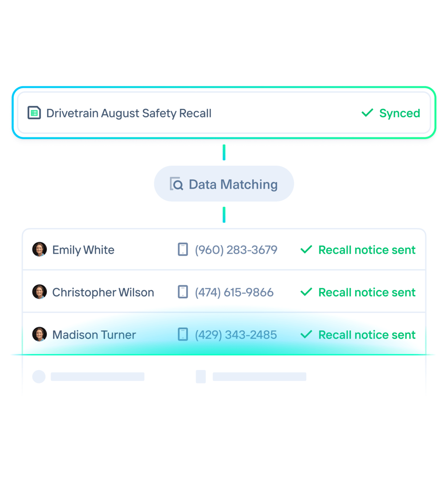Click phone number (474) 615-9866

[234, 292]
